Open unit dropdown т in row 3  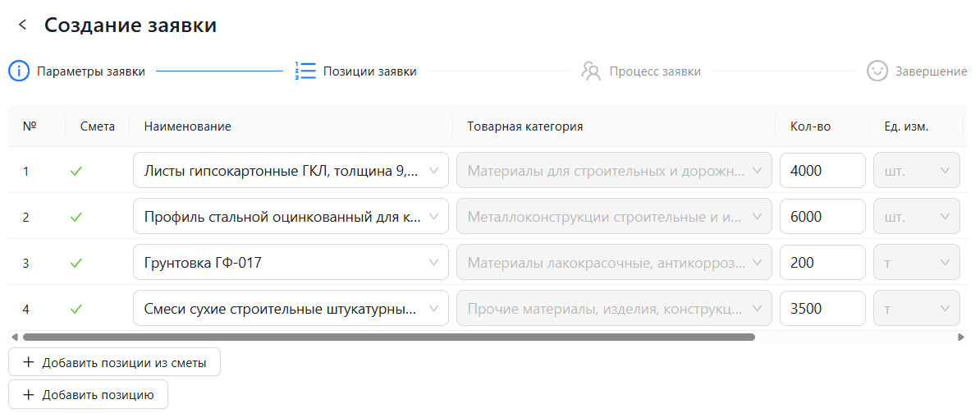916,263
